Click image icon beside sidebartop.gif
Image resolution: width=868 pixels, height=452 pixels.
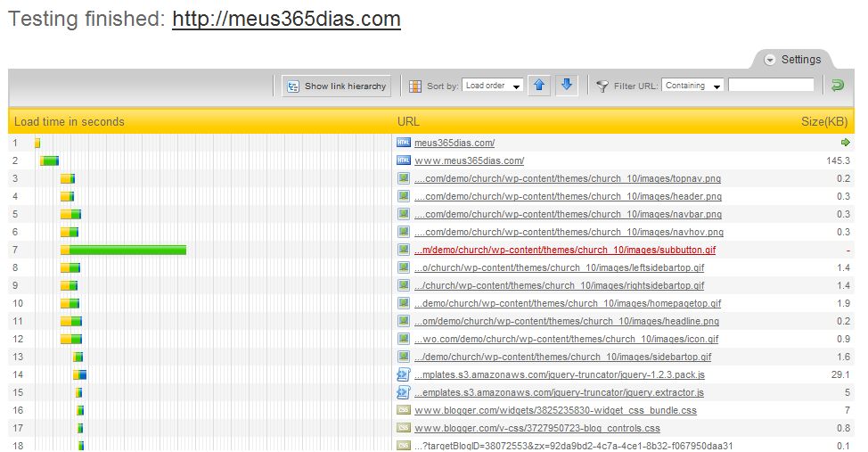(x=404, y=357)
